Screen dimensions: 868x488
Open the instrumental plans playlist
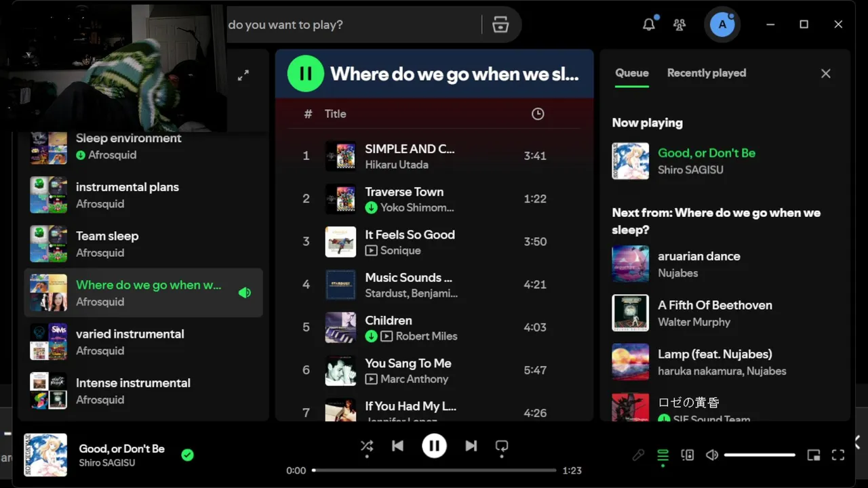point(143,195)
